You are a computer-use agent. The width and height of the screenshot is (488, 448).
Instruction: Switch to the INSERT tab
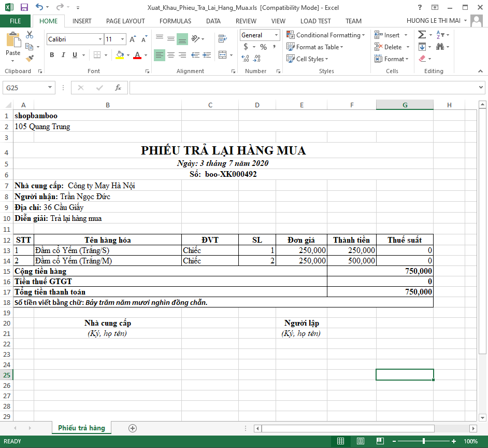82,21
